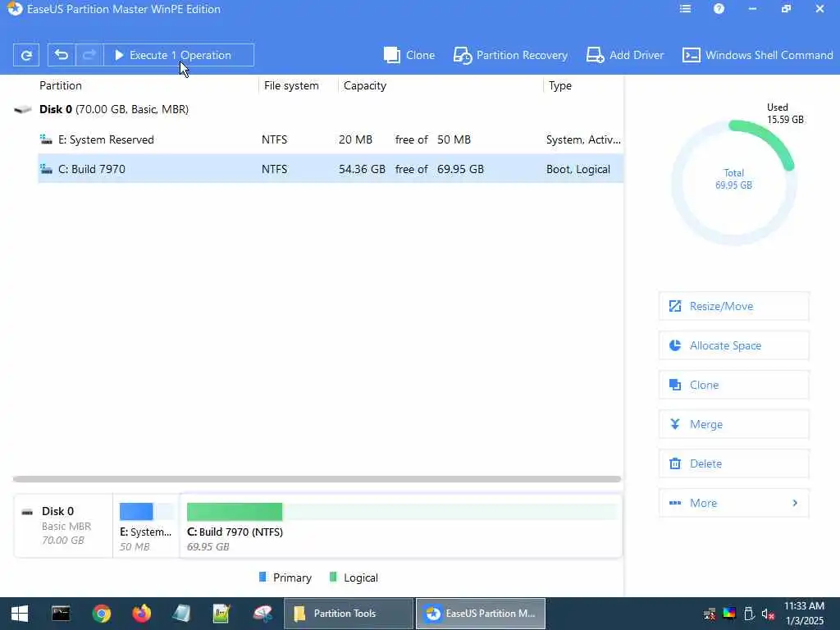
Task: Open the help question mark icon
Action: click(719, 9)
